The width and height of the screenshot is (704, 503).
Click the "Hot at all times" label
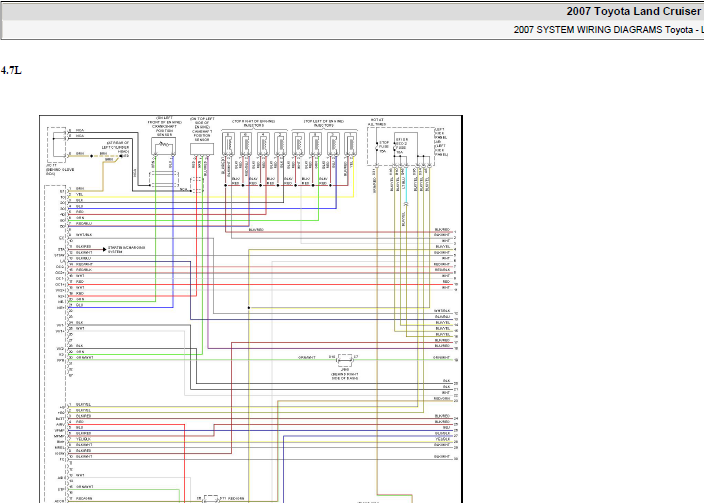pos(377,122)
